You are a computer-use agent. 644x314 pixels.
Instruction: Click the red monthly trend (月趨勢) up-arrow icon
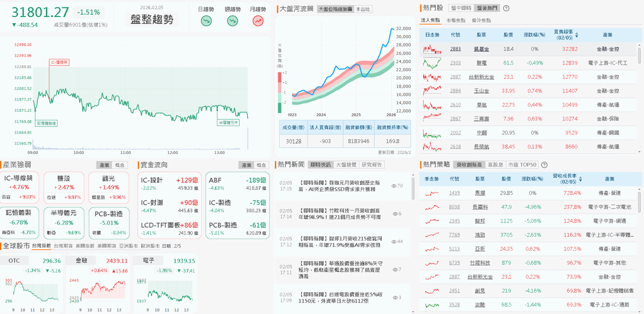258,20
